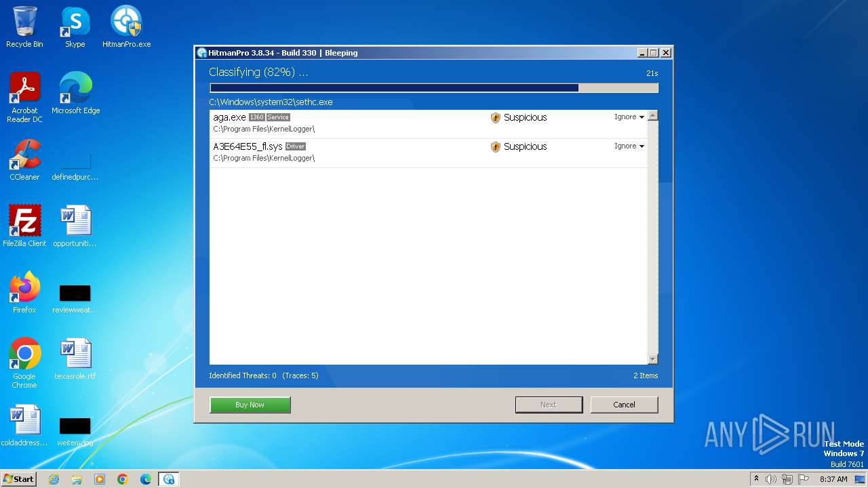The height and width of the screenshot is (488, 868).
Task: Click the Buy Now button
Action: [x=250, y=405]
